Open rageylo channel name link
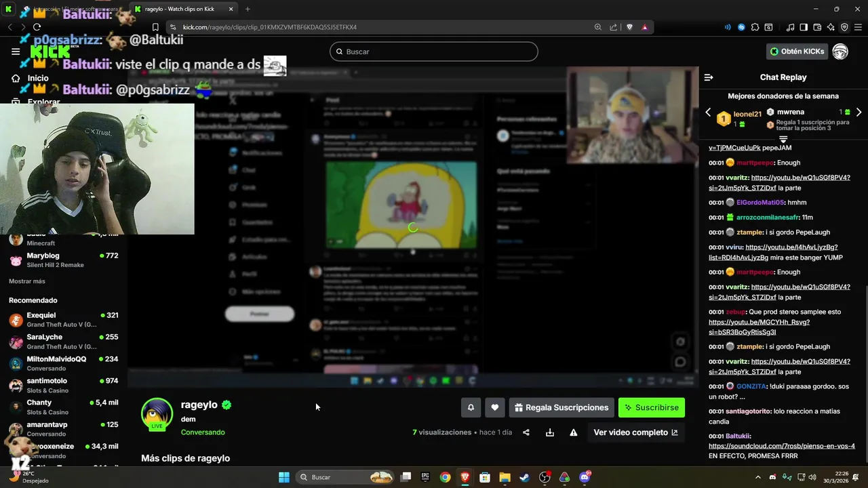The width and height of the screenshot is (868, 488). pos(199,405)
